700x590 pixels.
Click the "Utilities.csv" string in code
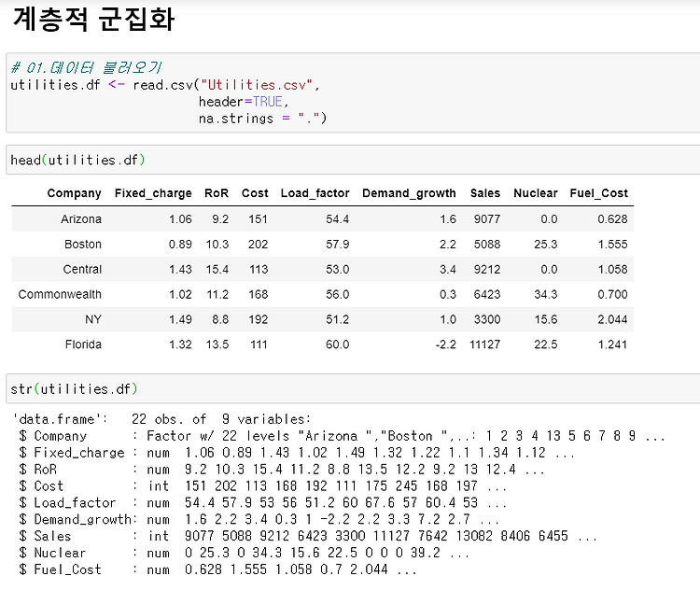point(257,84)
